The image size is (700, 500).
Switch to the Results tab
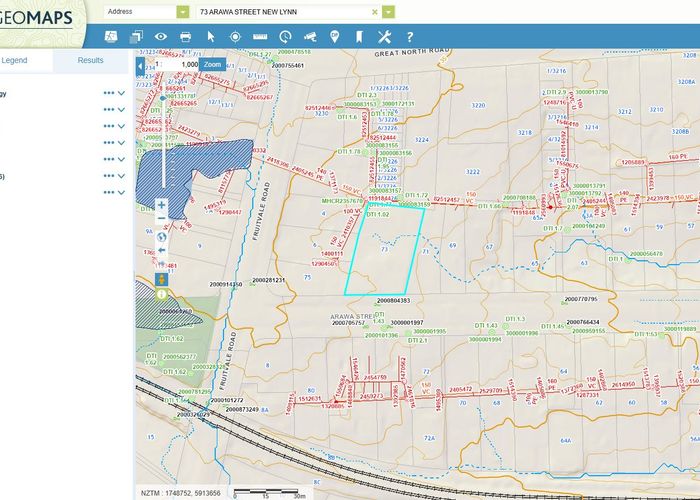(91, 60)
